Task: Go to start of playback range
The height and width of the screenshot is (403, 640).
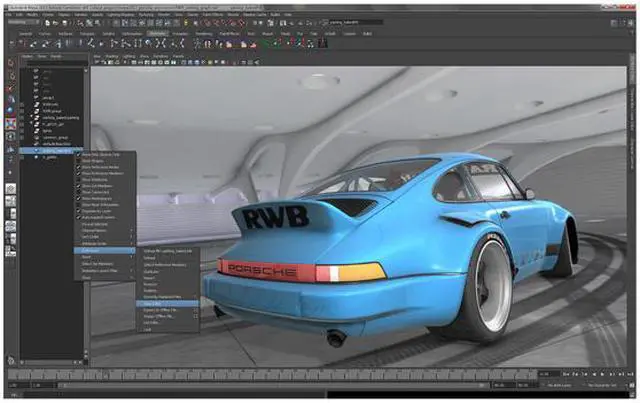Action: pyautogui.click(x=567, y=374)
